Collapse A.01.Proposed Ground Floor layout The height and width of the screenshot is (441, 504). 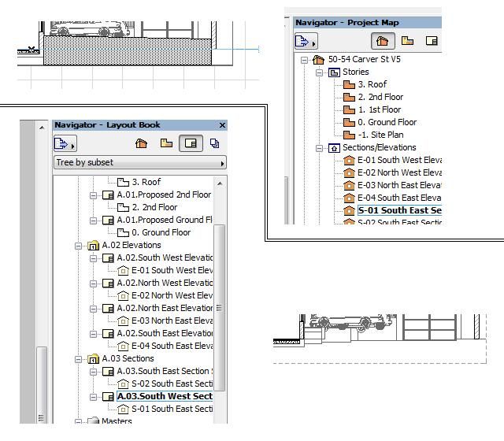93,220
